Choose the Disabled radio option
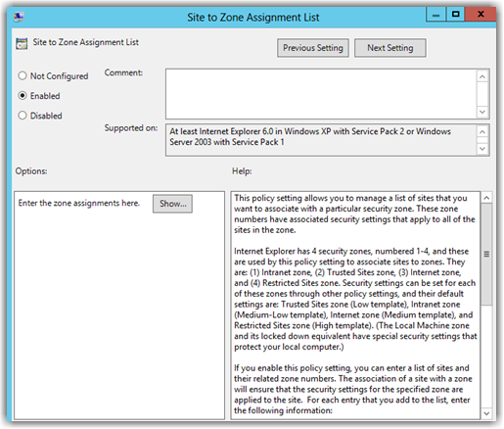Viewport: 504px width, 429px height. 23,116
